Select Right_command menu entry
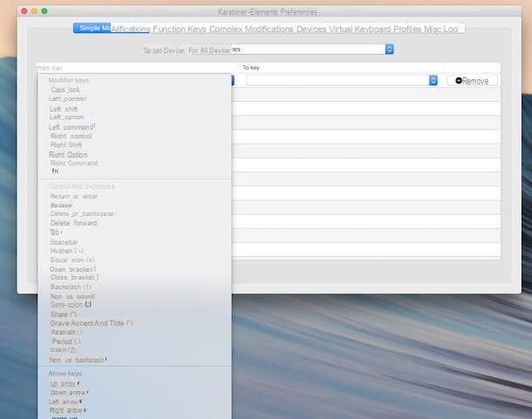The width and height of the screenshot is (532, 419). 74,163
